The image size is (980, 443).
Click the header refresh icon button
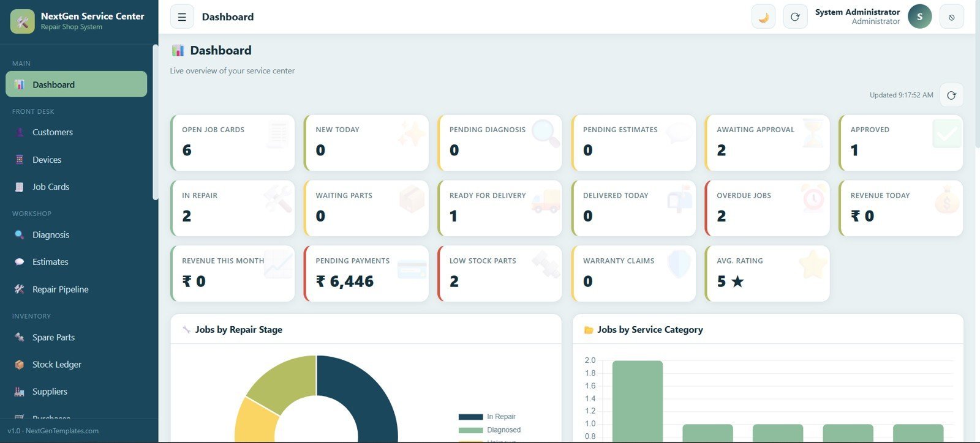(x=795, y=17)
